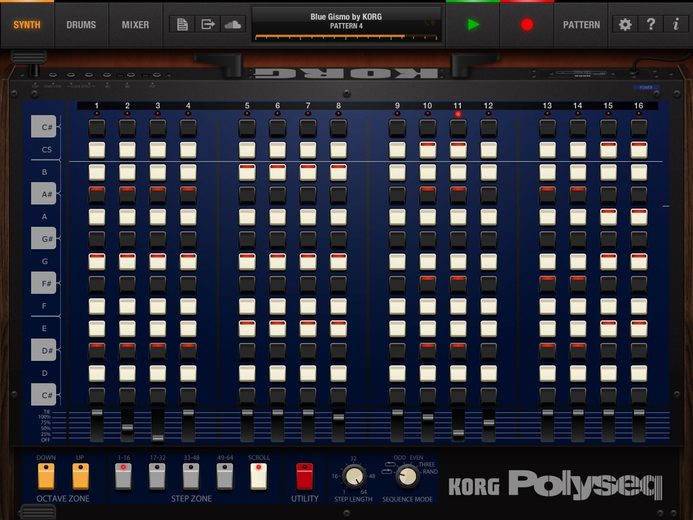This screenshot has width=693, height=520.
Task: Toggle step 14 note D#
Action: [578, 351]
